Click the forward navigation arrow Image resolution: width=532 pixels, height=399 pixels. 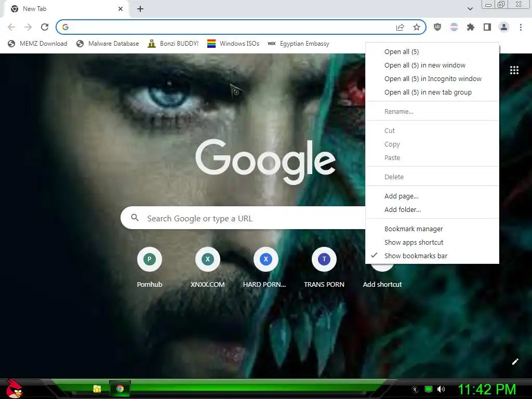pos(28,27)
